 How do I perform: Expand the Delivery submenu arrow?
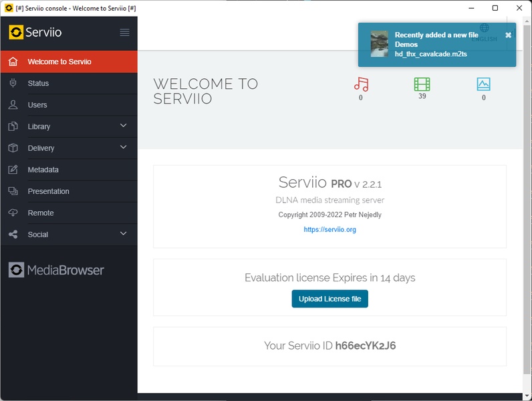point(123,147)
